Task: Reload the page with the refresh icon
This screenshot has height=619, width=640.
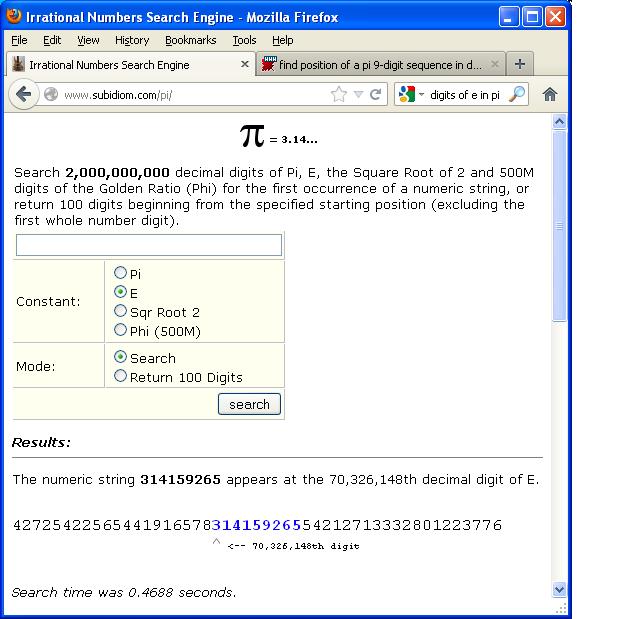Action: pyautogui.click(x=376, y=95)
